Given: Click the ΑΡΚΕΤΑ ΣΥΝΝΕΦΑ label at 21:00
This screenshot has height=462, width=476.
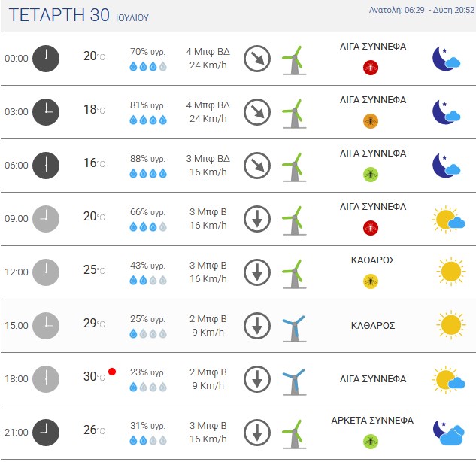Looking at the screenshot, I should point(372,421).
